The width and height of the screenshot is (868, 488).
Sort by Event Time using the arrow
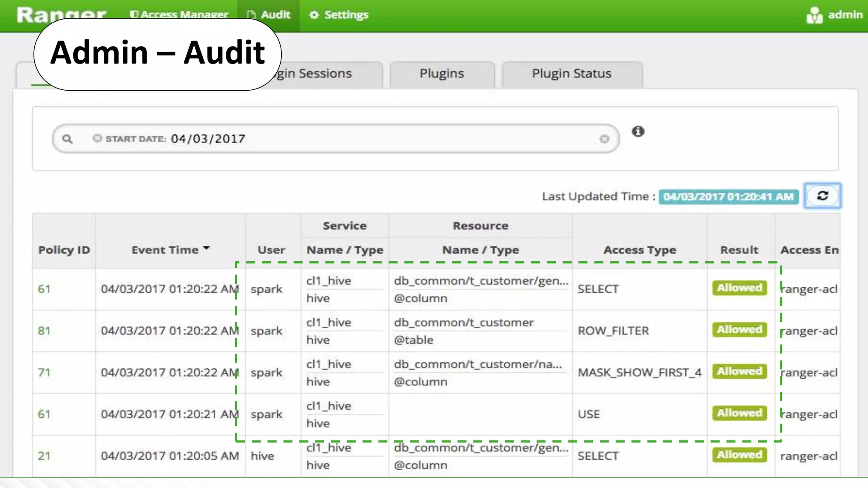pyautogui.click(x=206, y=248)
